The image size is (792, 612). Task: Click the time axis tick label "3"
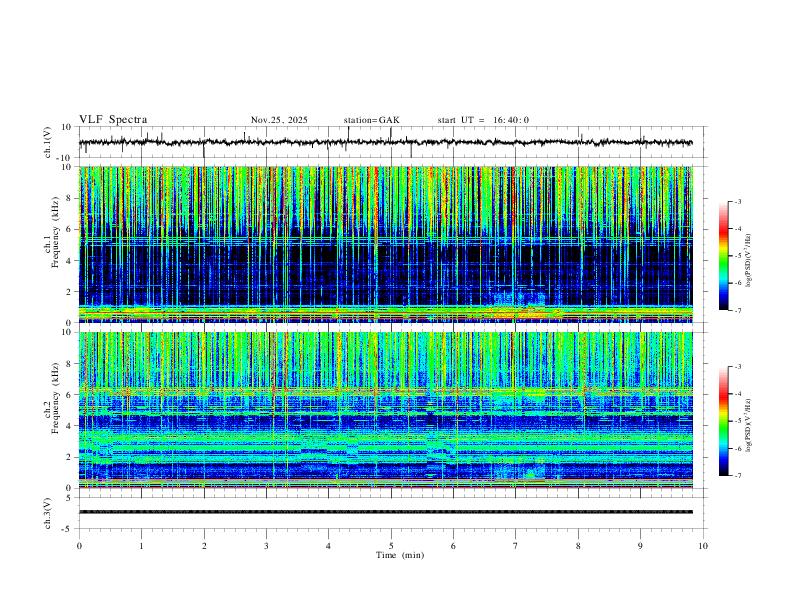(266, 546)
